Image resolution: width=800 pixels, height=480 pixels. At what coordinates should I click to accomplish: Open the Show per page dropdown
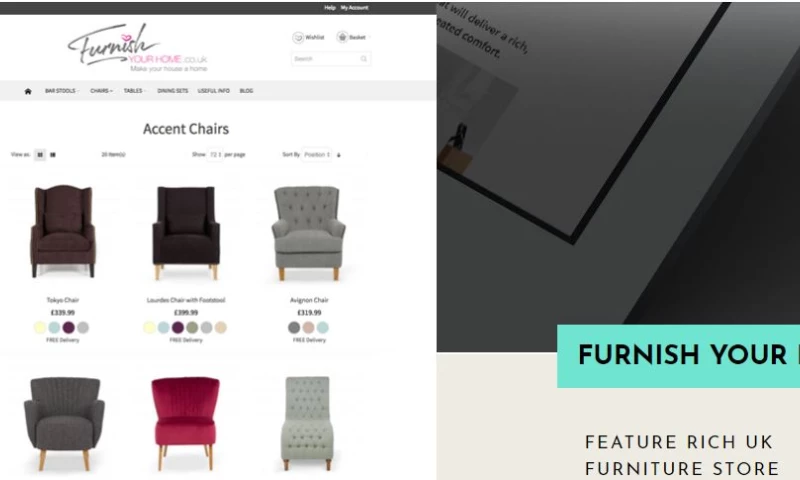[215, 155]
